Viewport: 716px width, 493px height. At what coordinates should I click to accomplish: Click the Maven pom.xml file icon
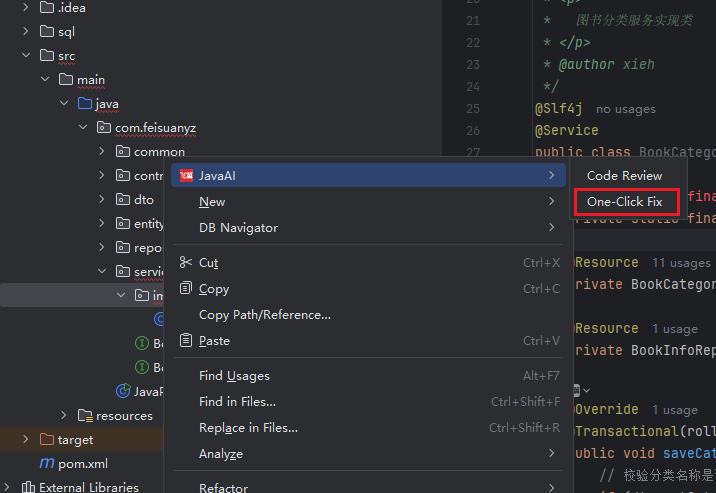[x=46, y=464]
